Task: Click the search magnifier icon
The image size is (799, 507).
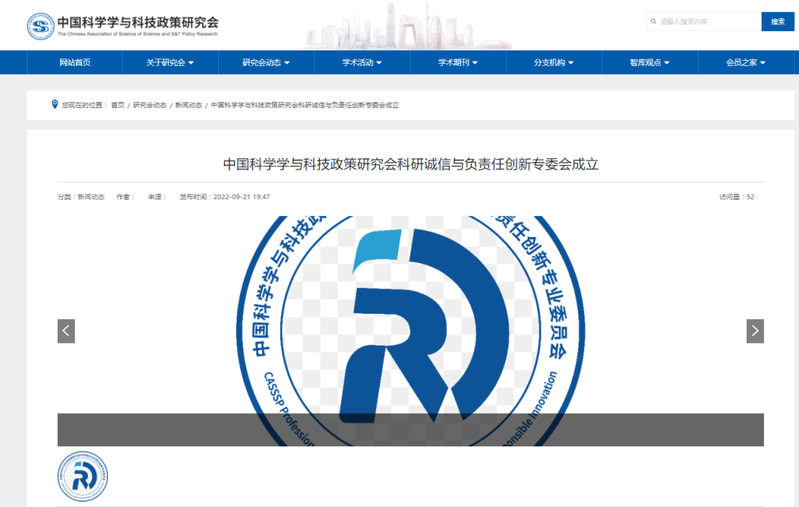Action: click(653, 21)
